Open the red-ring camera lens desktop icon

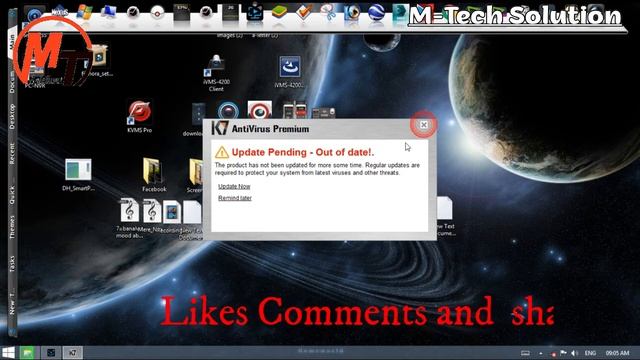click(260, 110)
